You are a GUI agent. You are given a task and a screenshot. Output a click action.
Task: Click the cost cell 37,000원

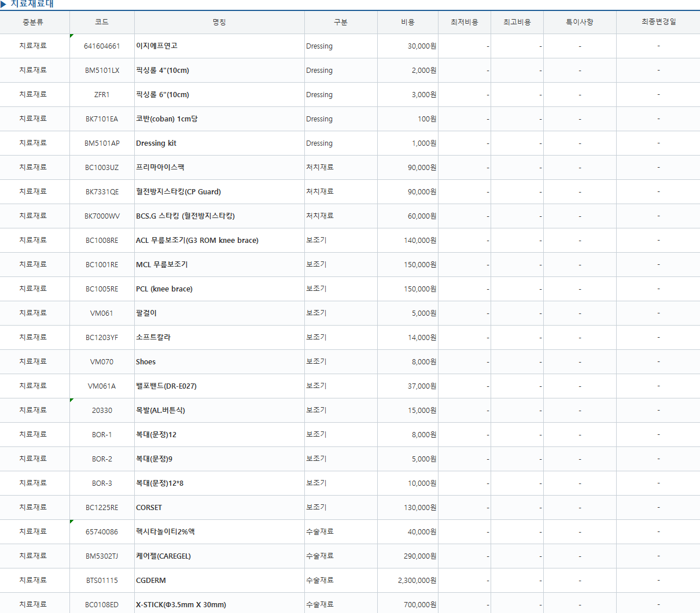click(x=408, y=386)
